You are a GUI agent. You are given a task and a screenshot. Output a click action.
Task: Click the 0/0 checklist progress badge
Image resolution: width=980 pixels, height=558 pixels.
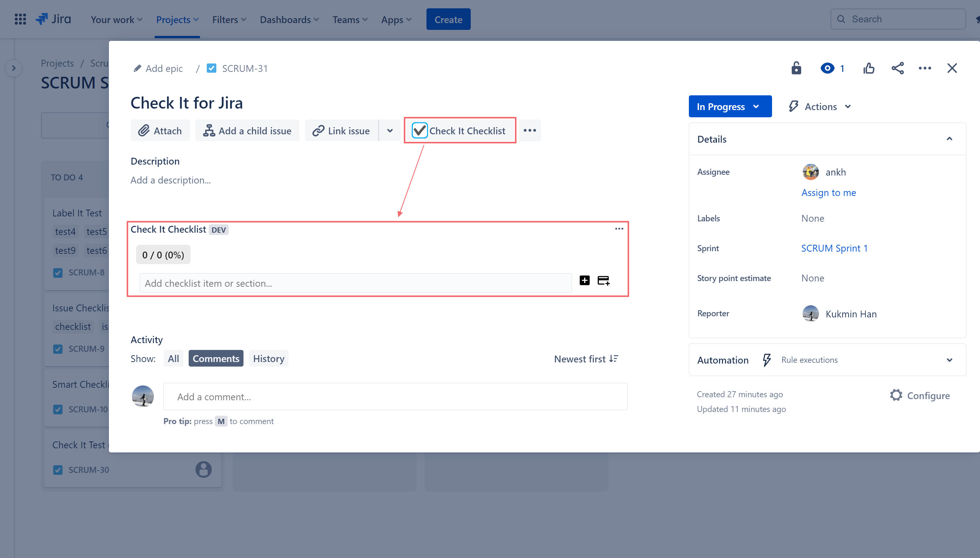[163, 254]
